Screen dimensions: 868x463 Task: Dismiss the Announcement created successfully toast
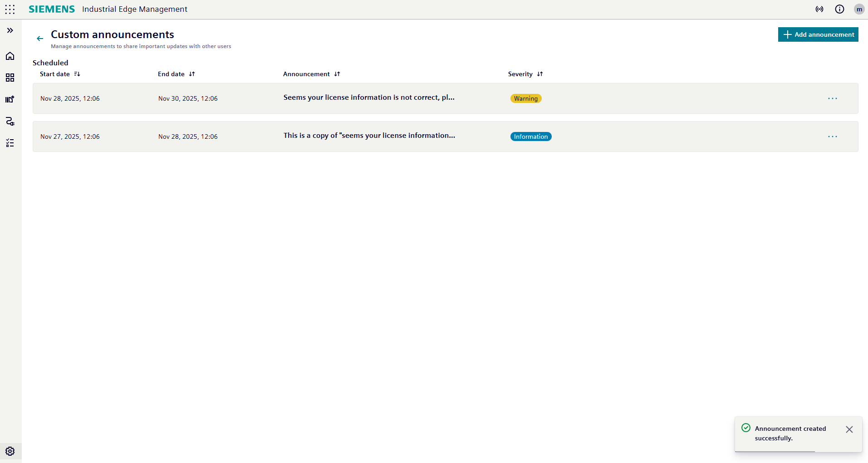point(849,429)
